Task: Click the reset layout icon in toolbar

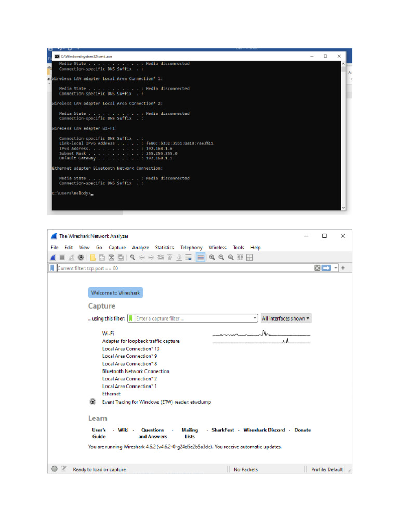Action: pyautogui.click(x=250, y=258)
